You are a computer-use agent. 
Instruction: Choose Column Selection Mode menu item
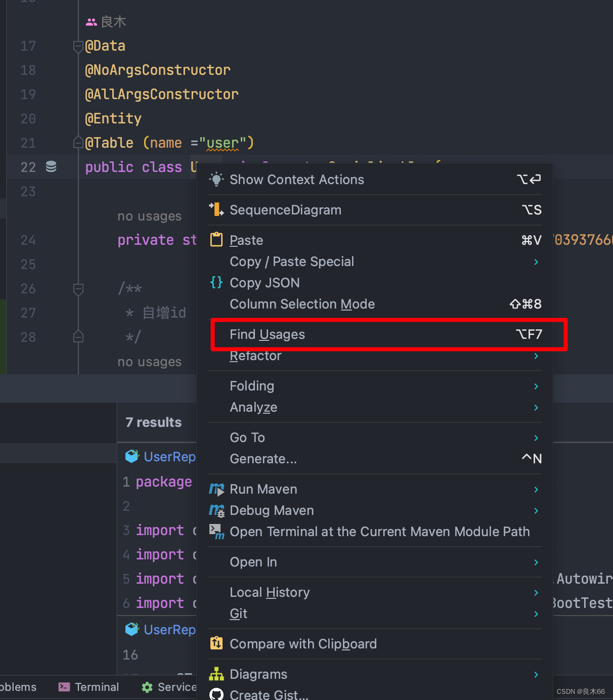click(x=302, y=304)
